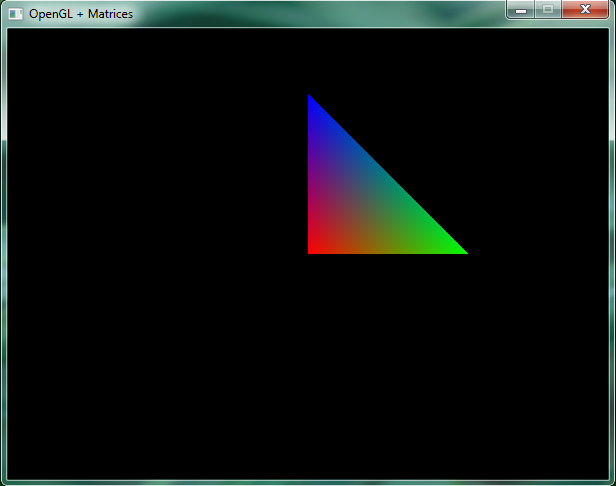Click the midpoint of the triangle's vertical left edge
The height and width of the screenshot is (486, 616).
[x=310, y=174]
